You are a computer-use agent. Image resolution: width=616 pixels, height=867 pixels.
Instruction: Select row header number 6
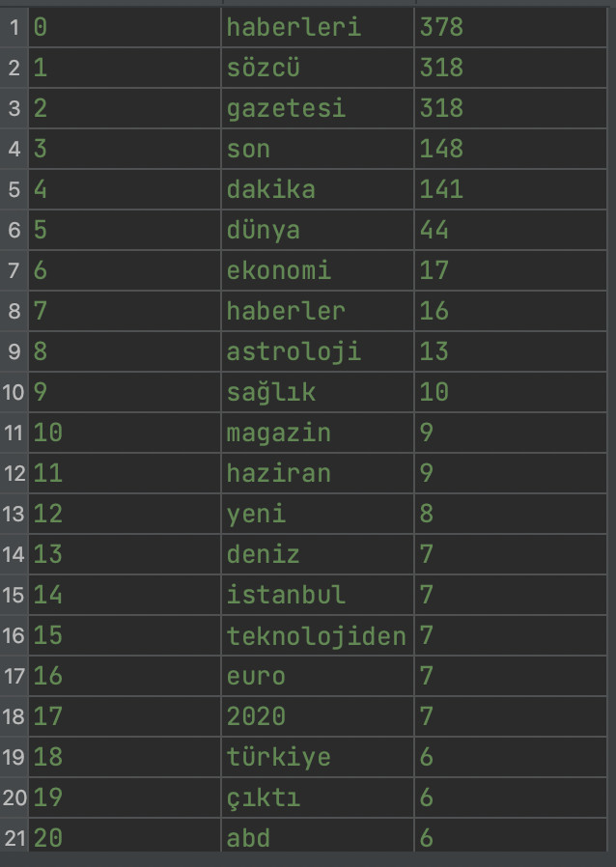(14, 230)
